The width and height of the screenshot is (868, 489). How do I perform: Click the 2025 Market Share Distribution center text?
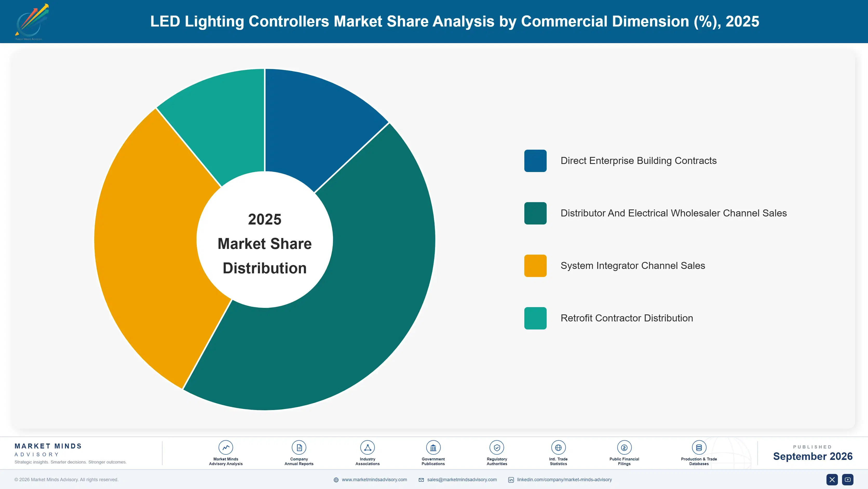point(265,243)
